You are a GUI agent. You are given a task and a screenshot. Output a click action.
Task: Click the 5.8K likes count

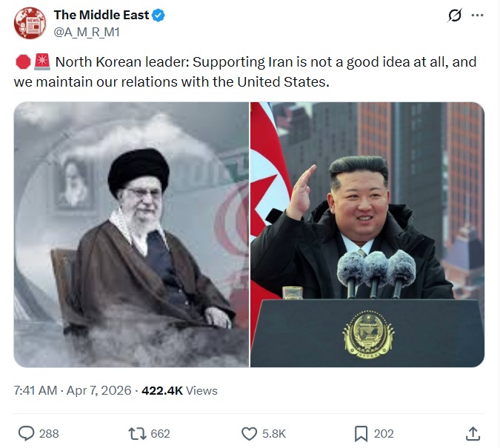click(x=273, y=434)
